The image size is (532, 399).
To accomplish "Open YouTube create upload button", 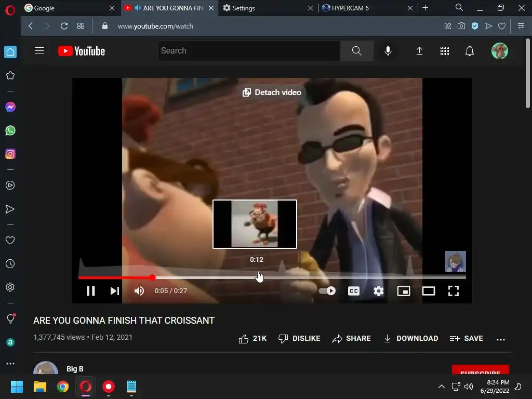I will (419, 51).
